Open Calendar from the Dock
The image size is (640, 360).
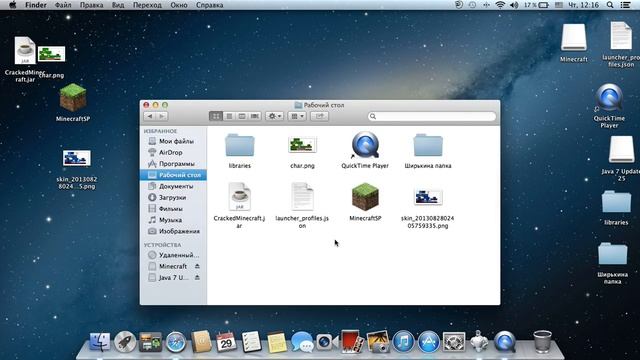click(x=226, y=341)
